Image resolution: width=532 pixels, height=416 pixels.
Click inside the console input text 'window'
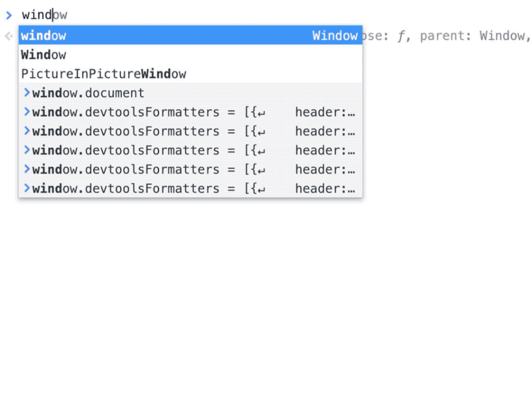[44, 14]
